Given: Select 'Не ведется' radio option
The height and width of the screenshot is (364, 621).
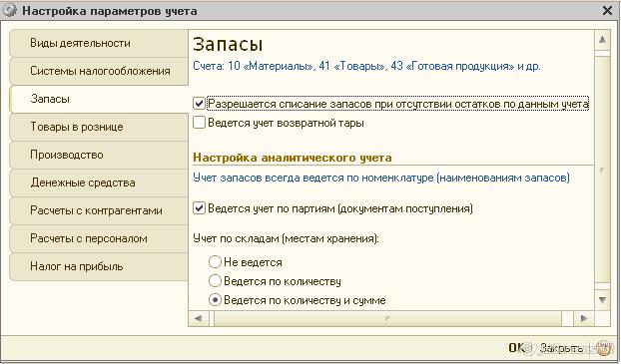Looking at the screenshot, I should (x=215, y=262).
